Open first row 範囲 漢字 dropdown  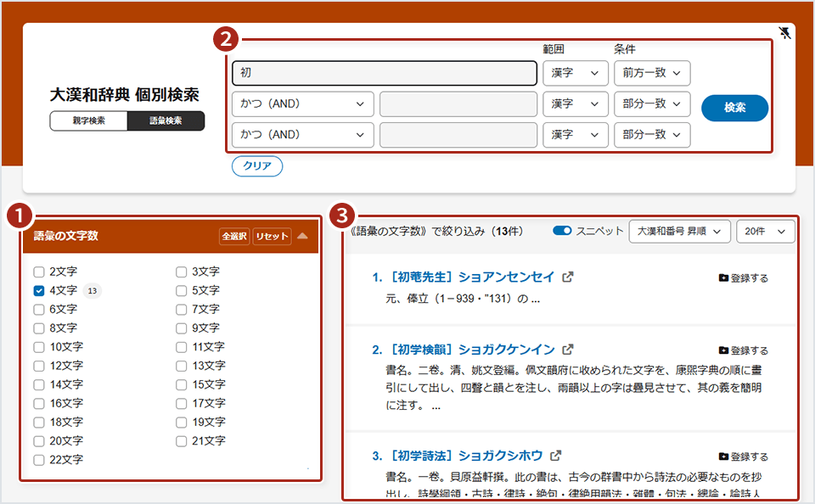click(x=576, y=73)
